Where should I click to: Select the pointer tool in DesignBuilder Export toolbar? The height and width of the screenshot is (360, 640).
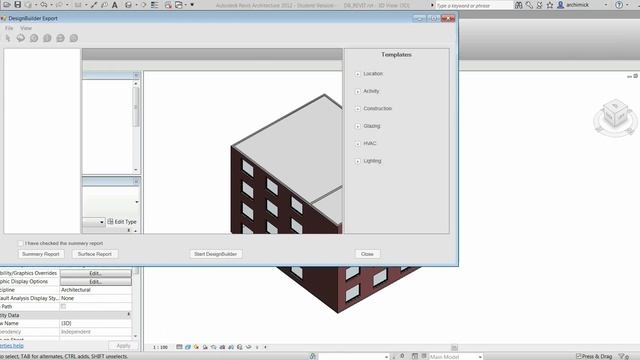pos(8,38)
